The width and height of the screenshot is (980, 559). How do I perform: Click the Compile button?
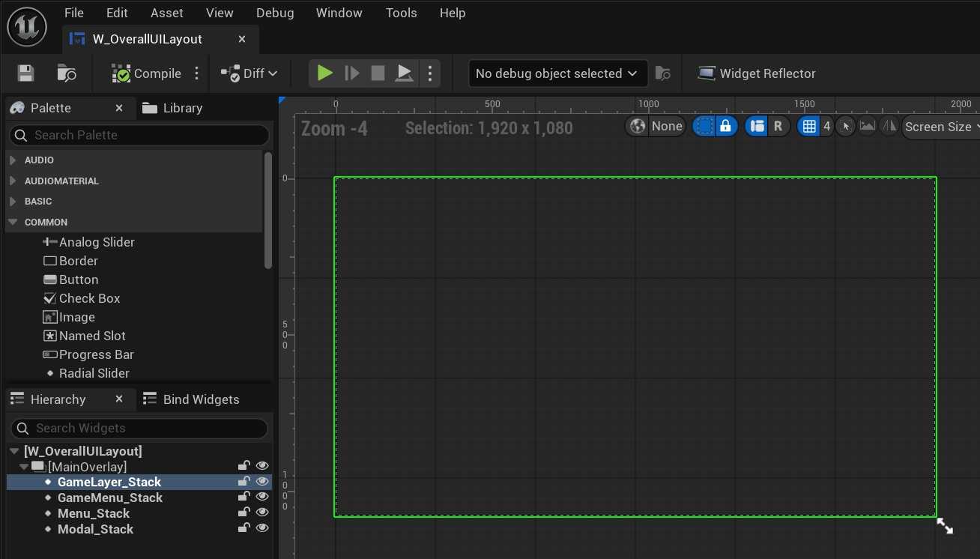(147, 73)
